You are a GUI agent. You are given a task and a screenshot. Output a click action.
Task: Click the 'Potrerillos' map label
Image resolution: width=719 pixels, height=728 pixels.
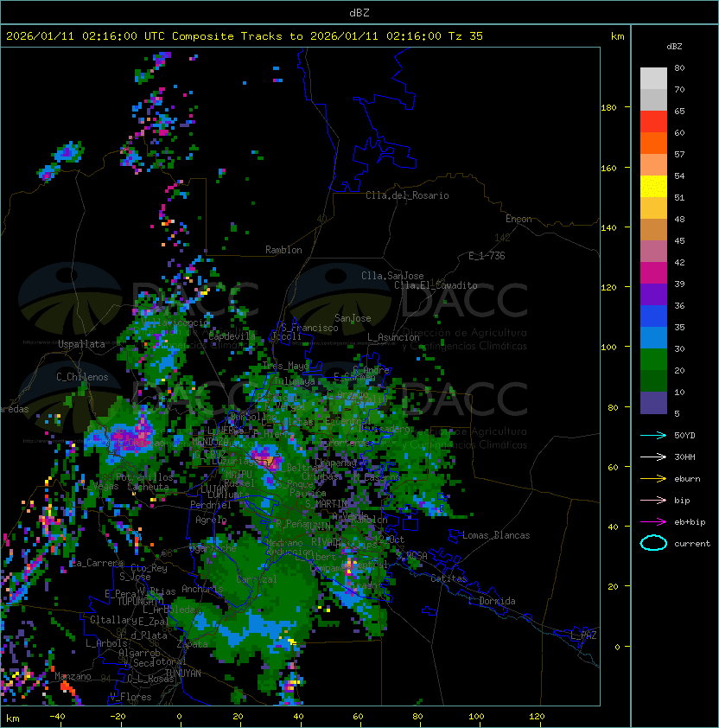[x=144, y=477]
